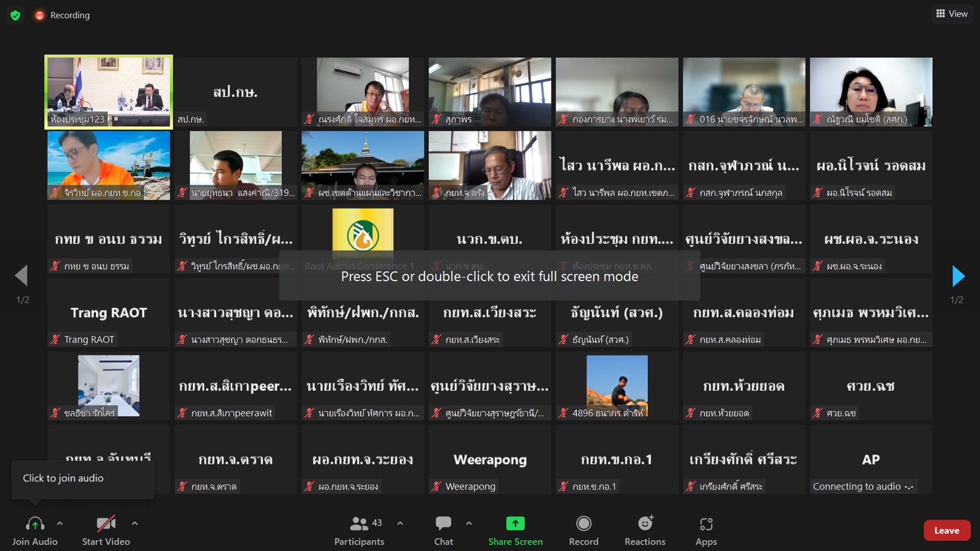Click the กยท.ห้วยยอด participant tile

coord(744,386)
